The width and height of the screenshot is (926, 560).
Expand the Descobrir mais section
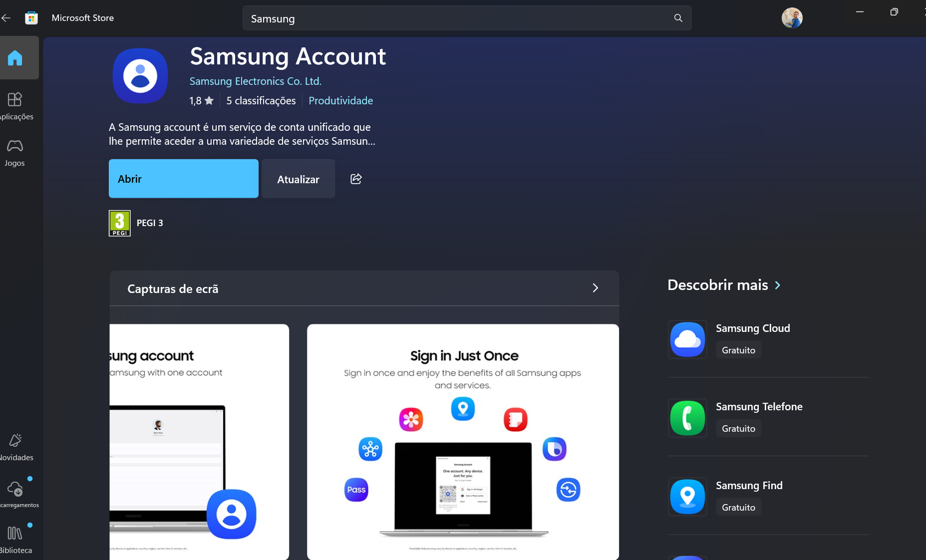(724, 285)
